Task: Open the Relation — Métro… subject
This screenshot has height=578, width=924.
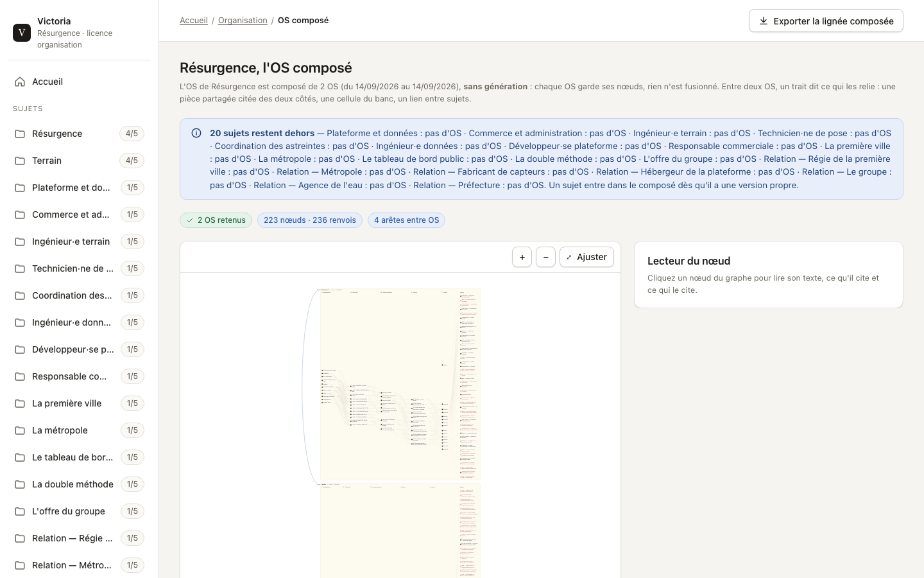Action: 79,565
